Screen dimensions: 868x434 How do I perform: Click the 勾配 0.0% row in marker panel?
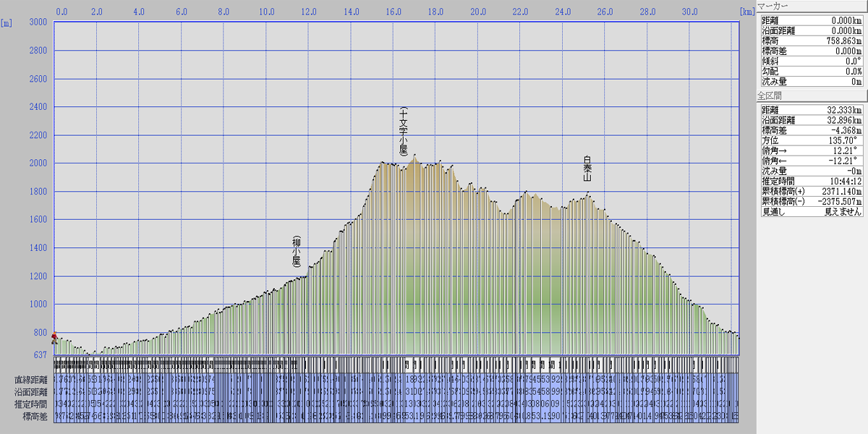812,71
